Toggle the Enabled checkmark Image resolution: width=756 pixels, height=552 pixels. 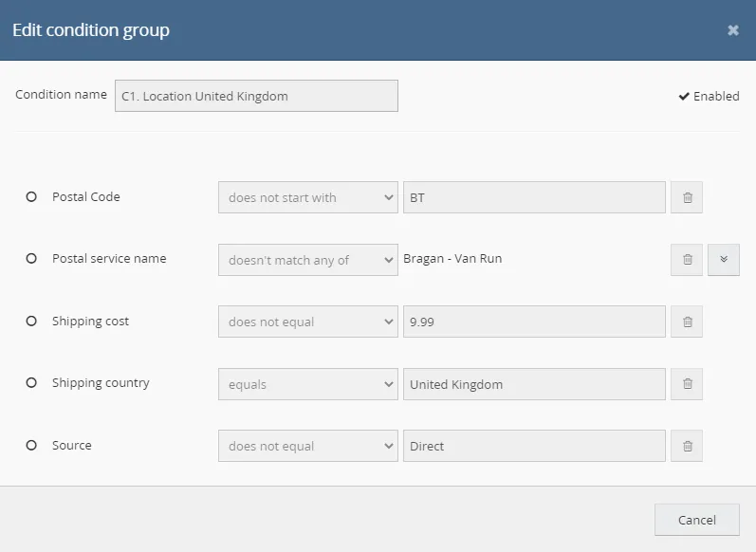(709, 97)
